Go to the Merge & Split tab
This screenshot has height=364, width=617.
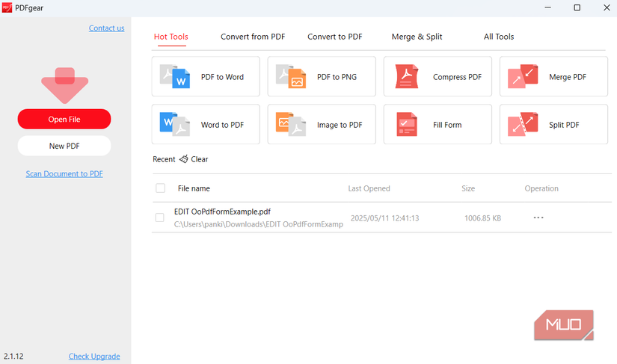click(417, 37)
